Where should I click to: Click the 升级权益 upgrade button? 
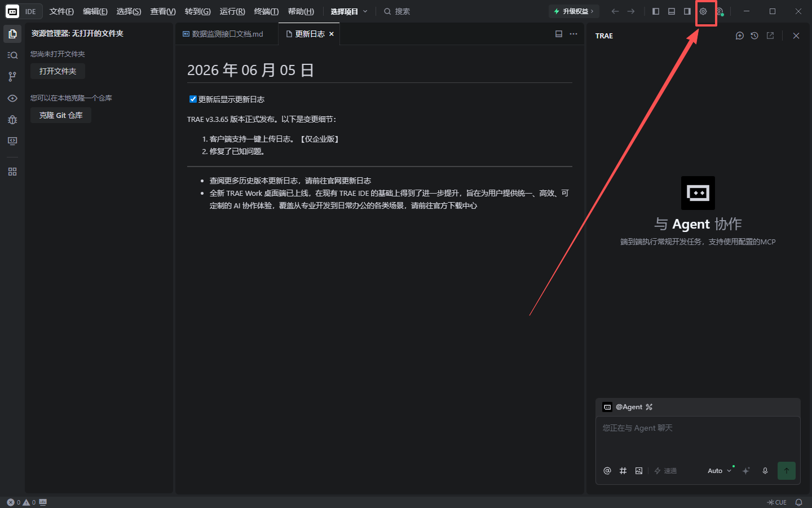tap(573, 11)
